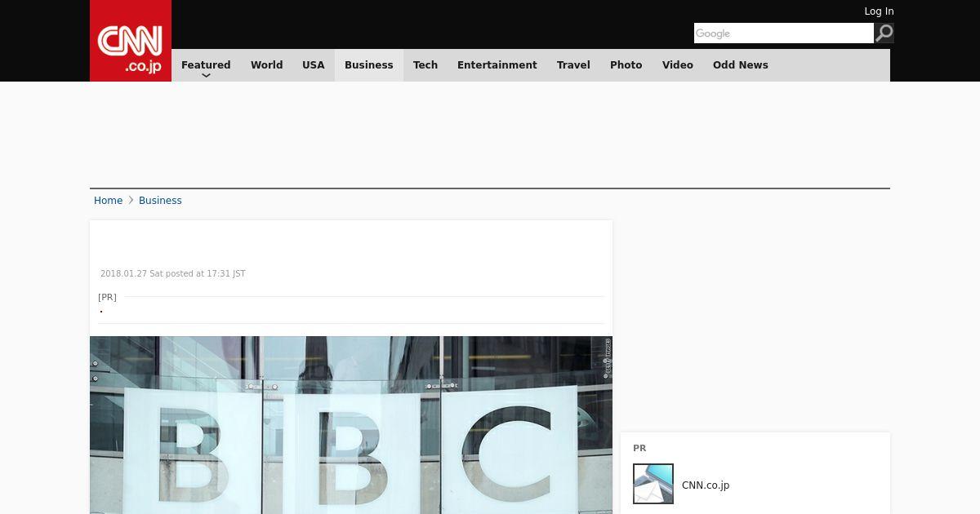Click the BBC building article photo

(351, 425)
